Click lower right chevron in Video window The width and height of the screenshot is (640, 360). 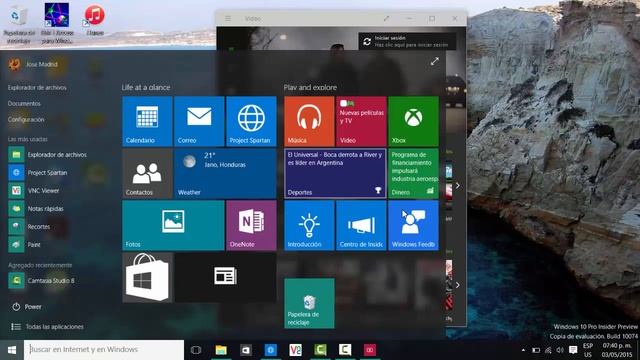tap(458, 285)
